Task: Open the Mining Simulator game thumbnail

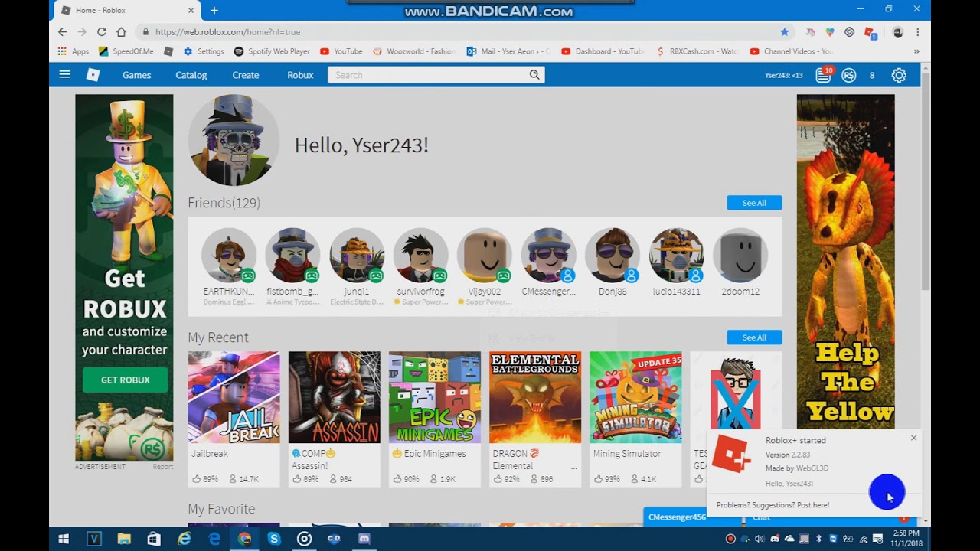Action: [x=635, y=397]
